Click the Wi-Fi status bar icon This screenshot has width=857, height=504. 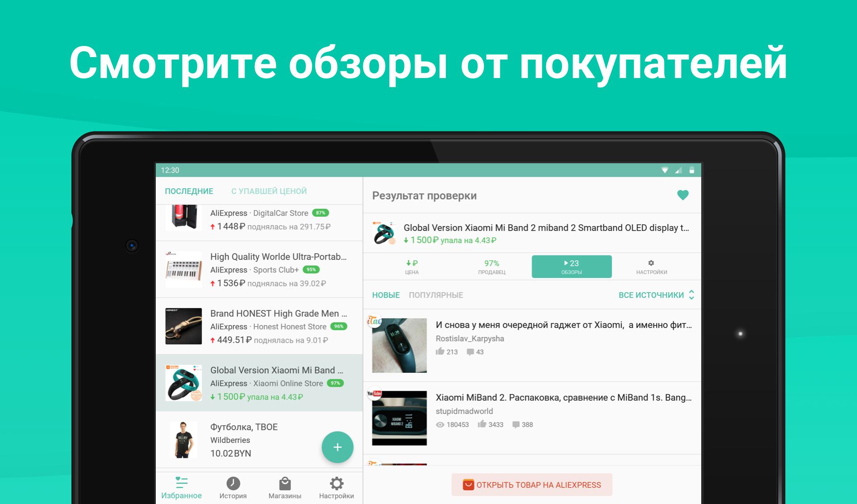(x=665, y=170)
